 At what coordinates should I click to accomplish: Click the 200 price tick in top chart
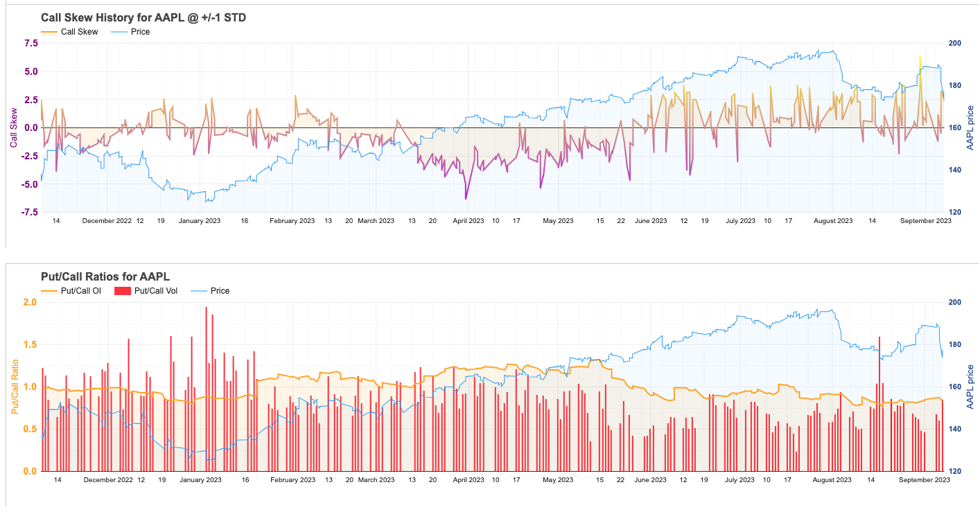tap(954, 43)
